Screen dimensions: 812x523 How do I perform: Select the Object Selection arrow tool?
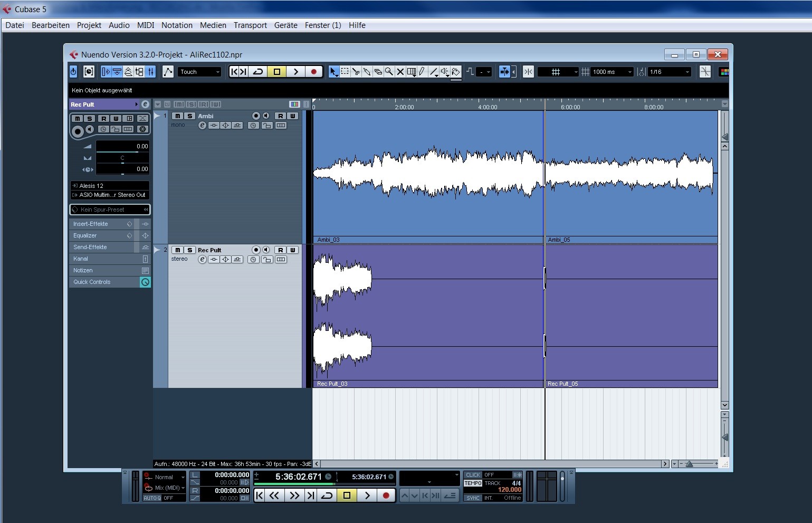pyautogui.click(x=333, y=72)
